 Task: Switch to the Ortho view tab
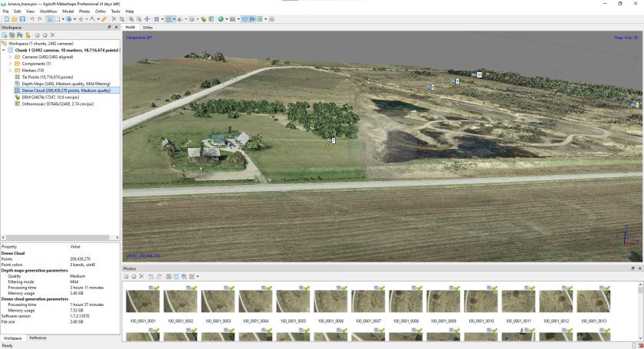147,27
